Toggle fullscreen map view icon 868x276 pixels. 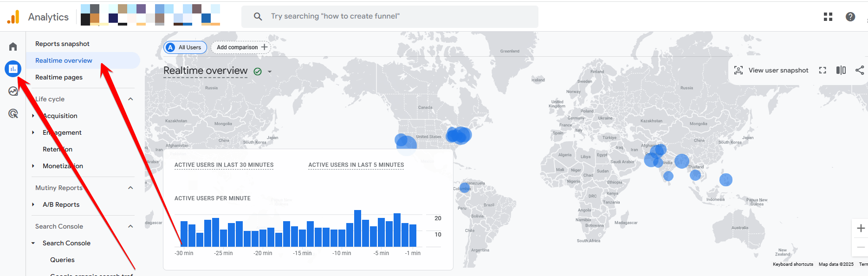coord(823,70)
